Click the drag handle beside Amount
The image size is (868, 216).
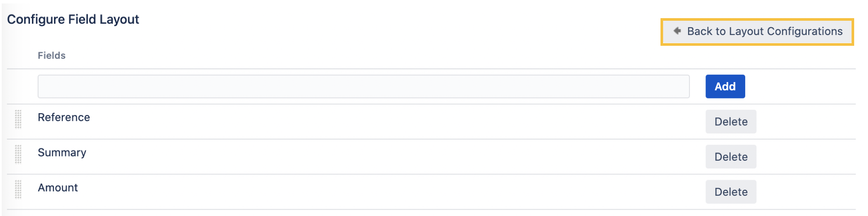click(x=18, y=189)
